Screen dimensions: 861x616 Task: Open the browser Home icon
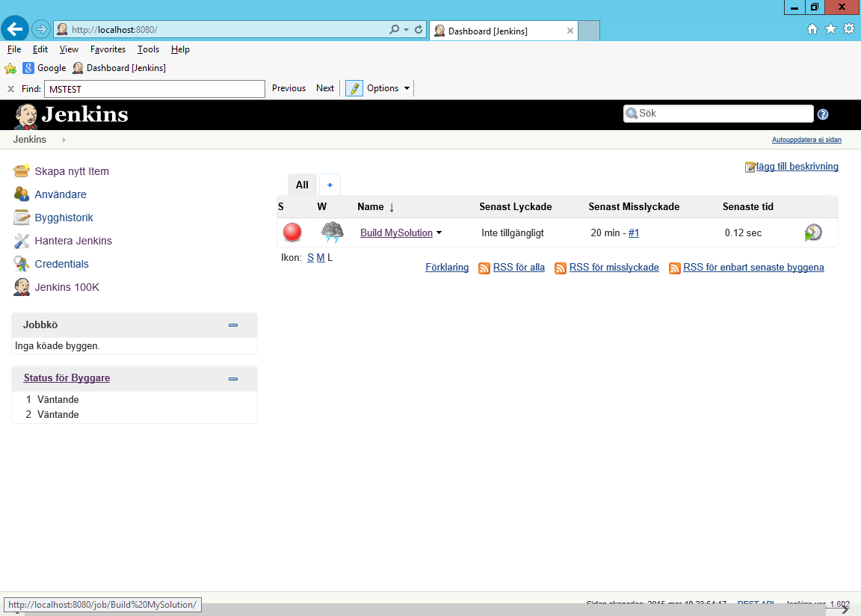tap(812, 29)
